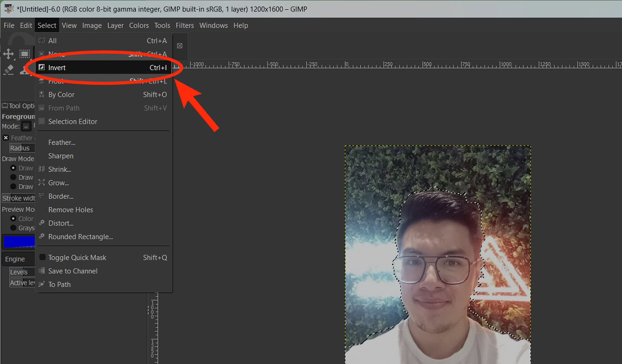Click the Invert selection menu icon
This screenshot has width=622, height=364.
tap(41, 68)
